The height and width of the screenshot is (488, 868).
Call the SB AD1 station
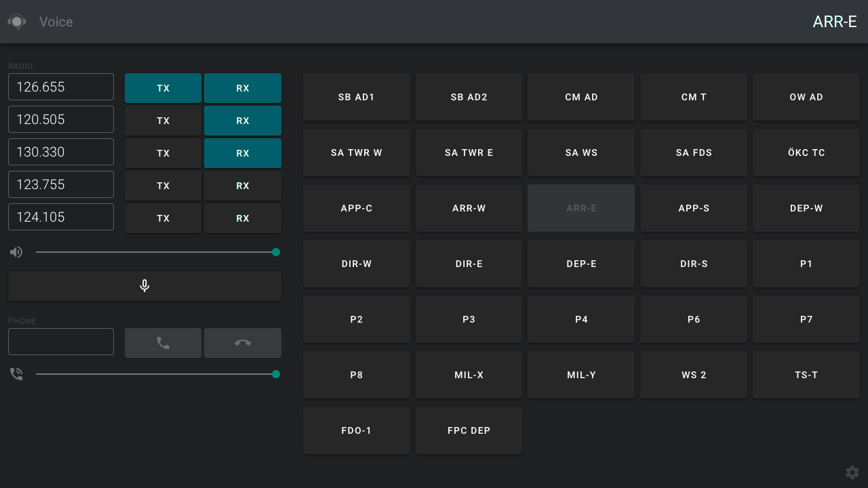[357, 97]
